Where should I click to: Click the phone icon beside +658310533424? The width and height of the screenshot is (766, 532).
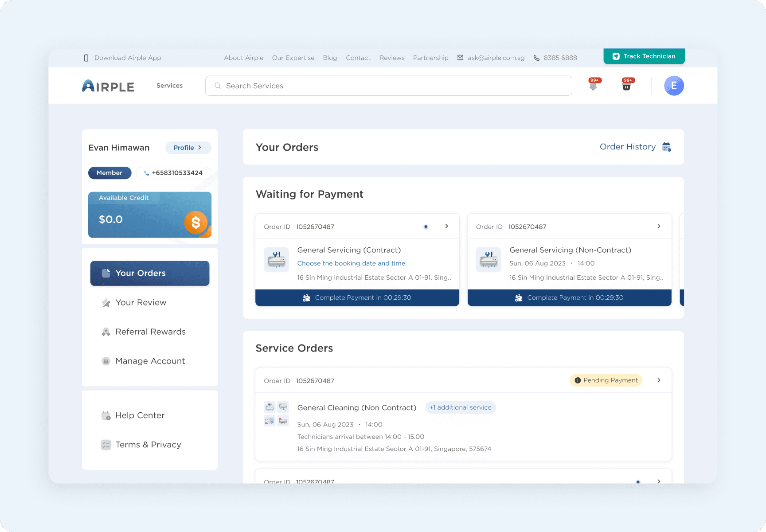[x=146, y=173]
